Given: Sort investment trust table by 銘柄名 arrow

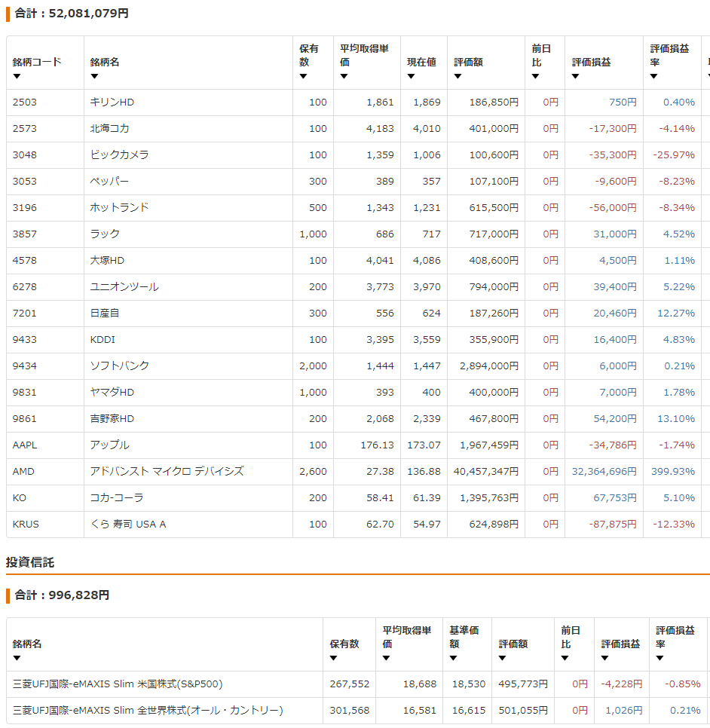Looking at the screenshot, I should (x=17, y=658).
